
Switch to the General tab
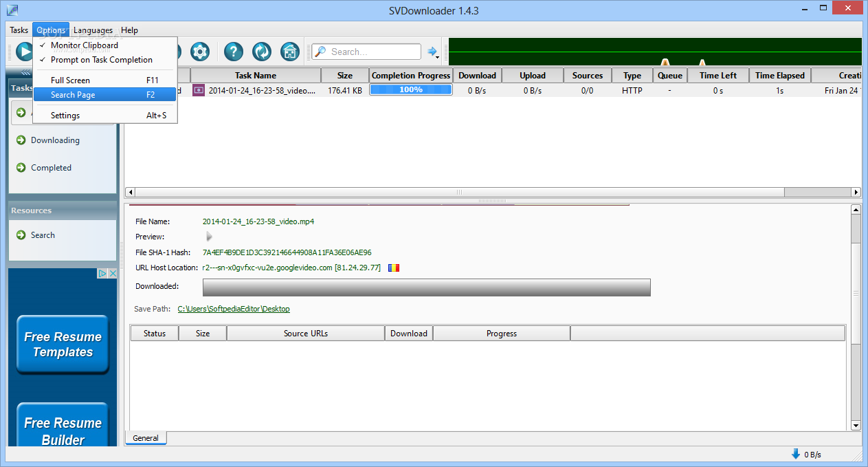pyautogui.click(x=146, y=438)
